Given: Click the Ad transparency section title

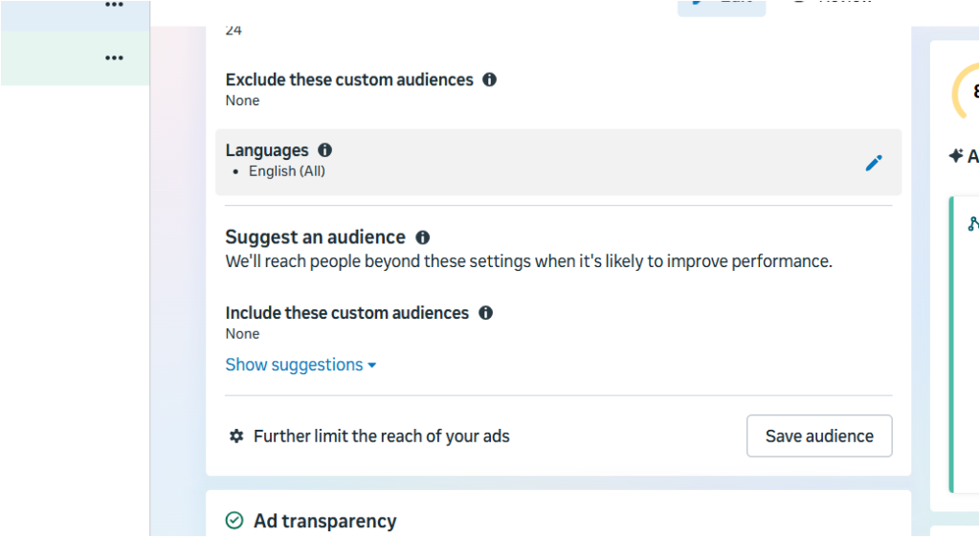Looking at the screenshot, I should 325,521.
